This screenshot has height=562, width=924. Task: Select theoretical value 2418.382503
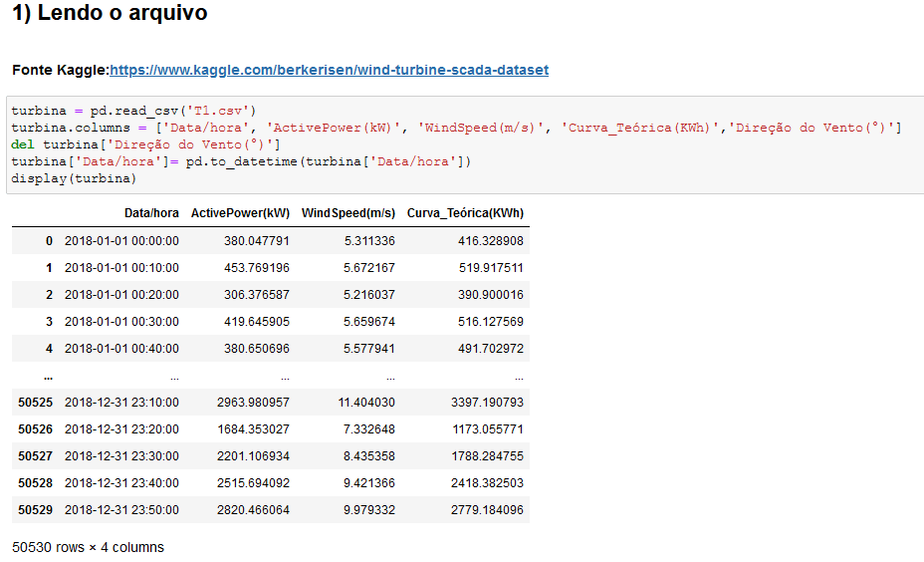[x=487, y=483]
